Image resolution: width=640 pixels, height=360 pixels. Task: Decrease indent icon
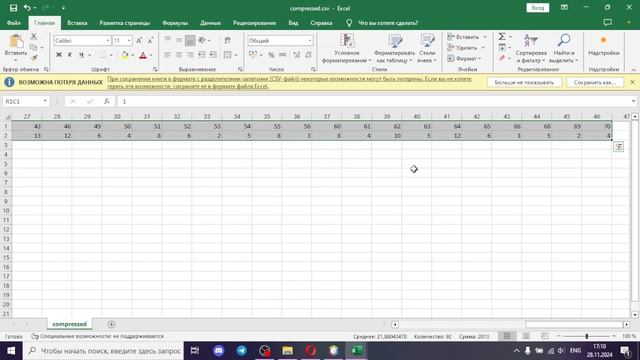(202, 55)
